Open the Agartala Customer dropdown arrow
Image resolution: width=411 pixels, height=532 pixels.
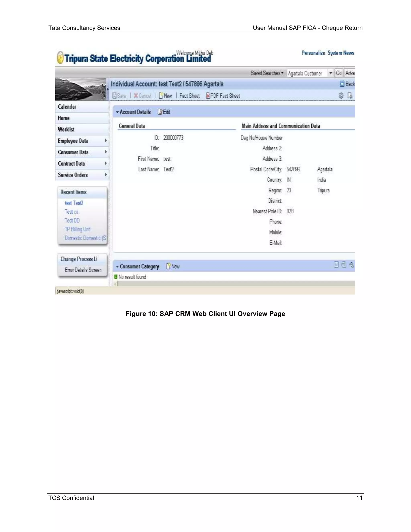pos(330,73)
